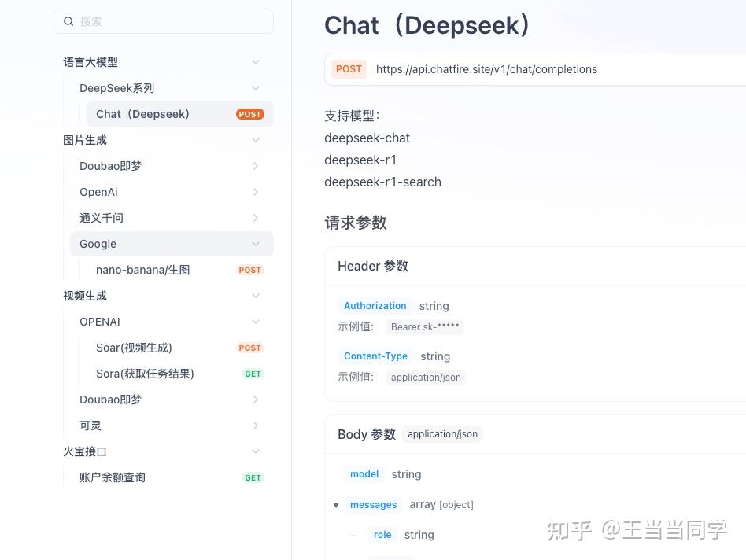Select the 可灵 group label
The width and height of the screenshot is (746, 560).
[90, 426]
